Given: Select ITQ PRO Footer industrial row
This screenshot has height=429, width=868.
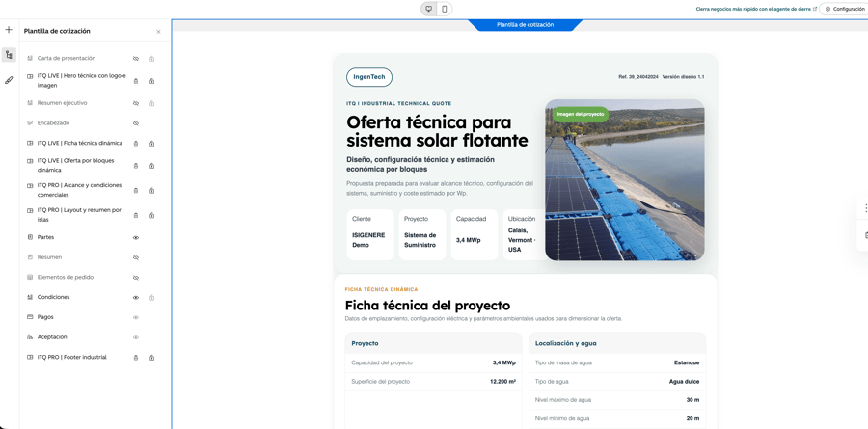Looking at the screenshot, I should point(72,357).
